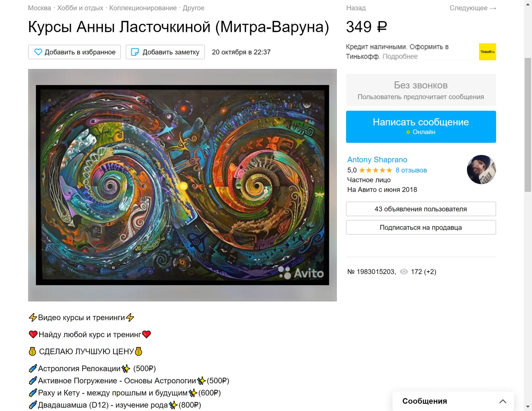Image resolution: width=532 pixels, height=411 pixels.
Task: Open the Москва breadcrumb
Action: pos(39,8)
